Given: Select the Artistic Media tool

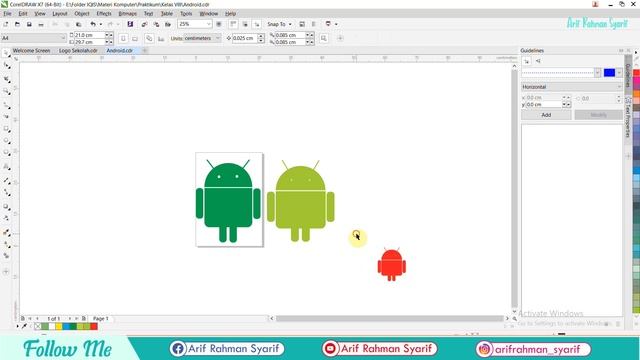Looking at the screenshot, I should pyautogui.click(x=6, y=116).
